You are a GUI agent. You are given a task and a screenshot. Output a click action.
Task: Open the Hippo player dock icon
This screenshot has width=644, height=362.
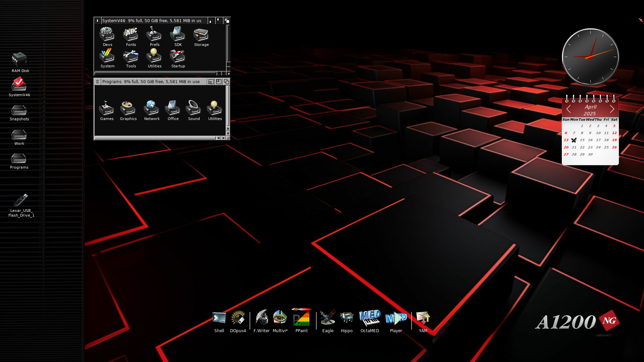click(x=346, y=318)
